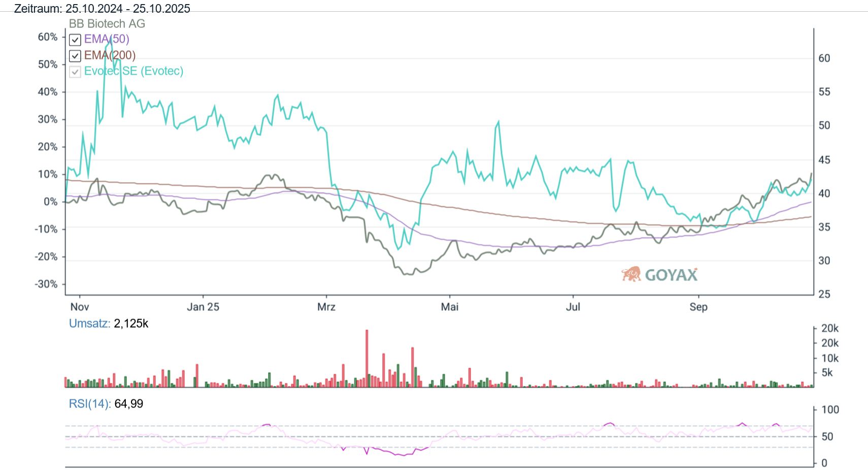Click the tallest red volume bar
This screenshot has width=868, height=470.
[x=366, y=358]
